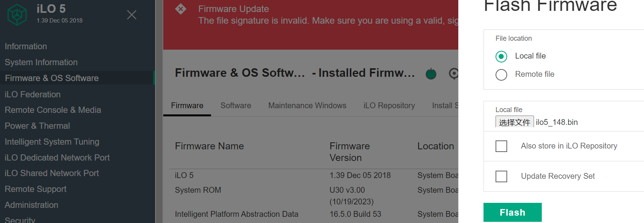Click the HPE iLO logo icon

coord(17,14)
